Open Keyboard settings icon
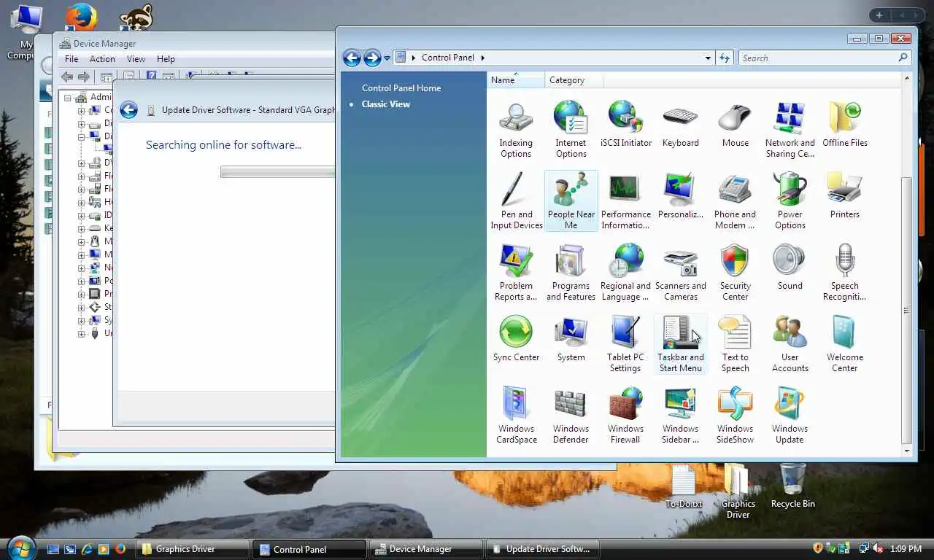Viewport: 934px width, 560px height. click(x=680, y=125)
